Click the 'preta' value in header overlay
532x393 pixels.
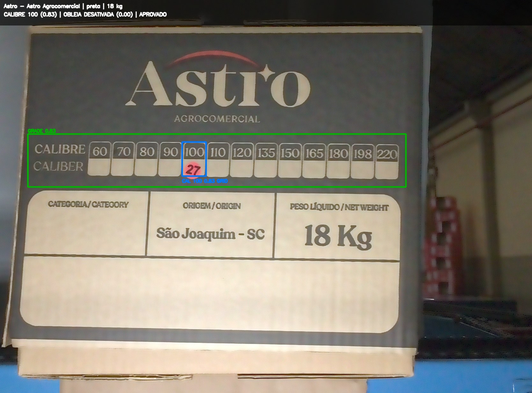pos(93,6)
